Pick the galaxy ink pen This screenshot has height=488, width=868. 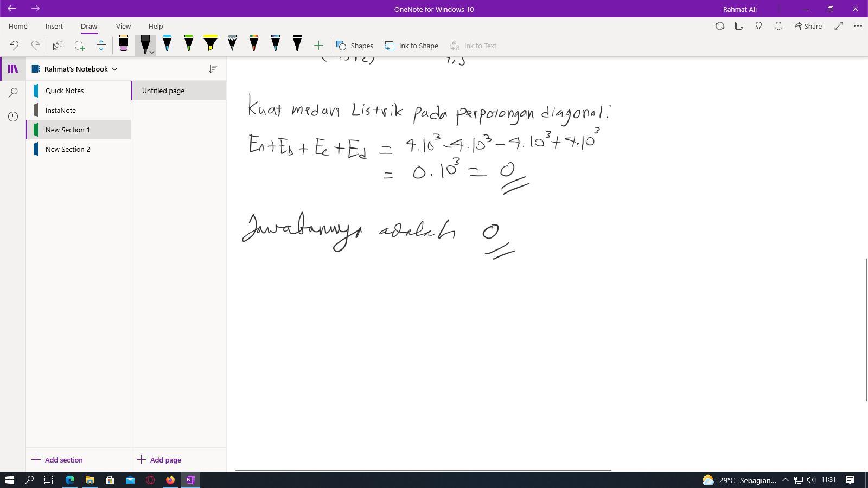pyautogui.click(x=276, y=43)
